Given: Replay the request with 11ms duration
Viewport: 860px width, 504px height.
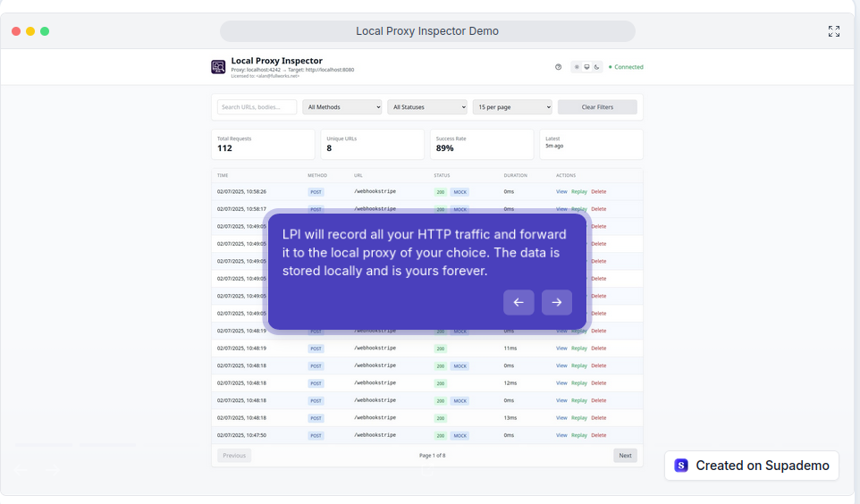Looking at the screenshot, I should coord(579,349).
